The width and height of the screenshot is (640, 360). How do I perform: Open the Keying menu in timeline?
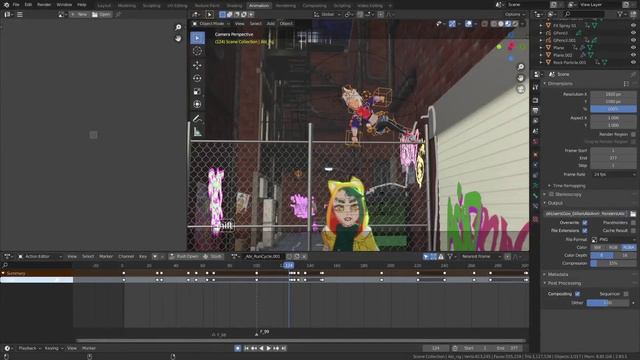(x=53, y=348)
